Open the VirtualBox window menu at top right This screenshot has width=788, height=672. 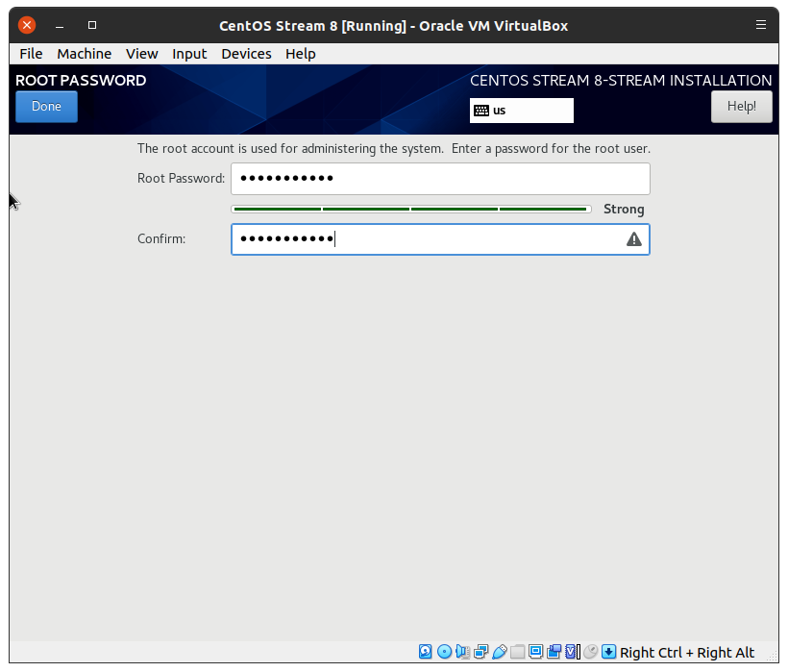pyautogui.click(x=761, y=25)
